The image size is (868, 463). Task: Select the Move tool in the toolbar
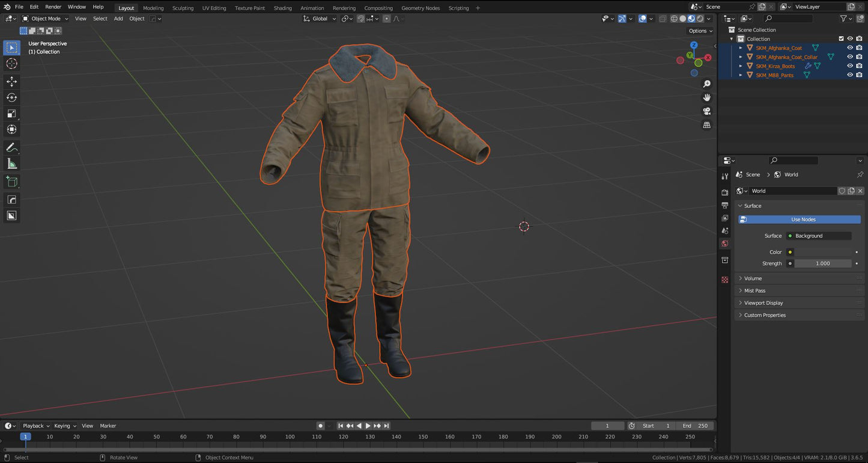11,81
